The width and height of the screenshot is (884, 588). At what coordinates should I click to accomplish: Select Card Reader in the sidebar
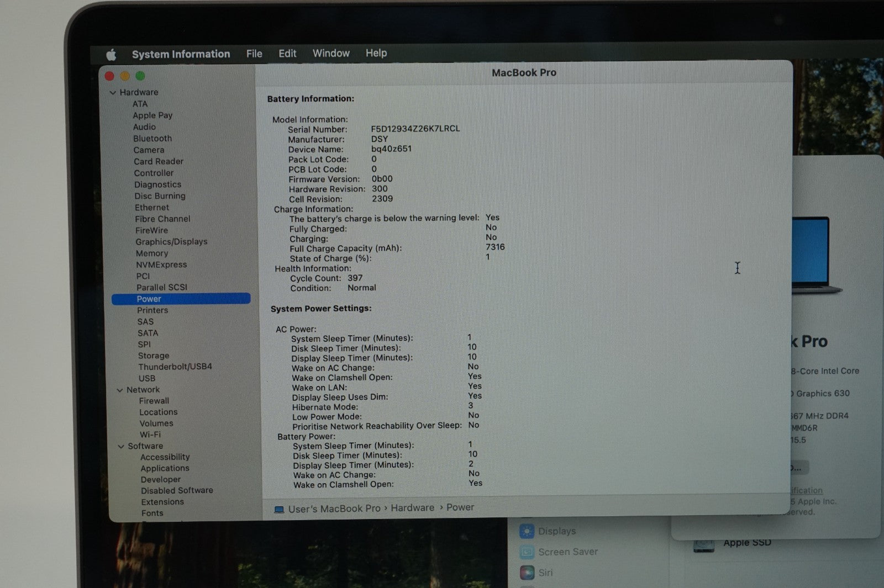[x=159, y=162]
